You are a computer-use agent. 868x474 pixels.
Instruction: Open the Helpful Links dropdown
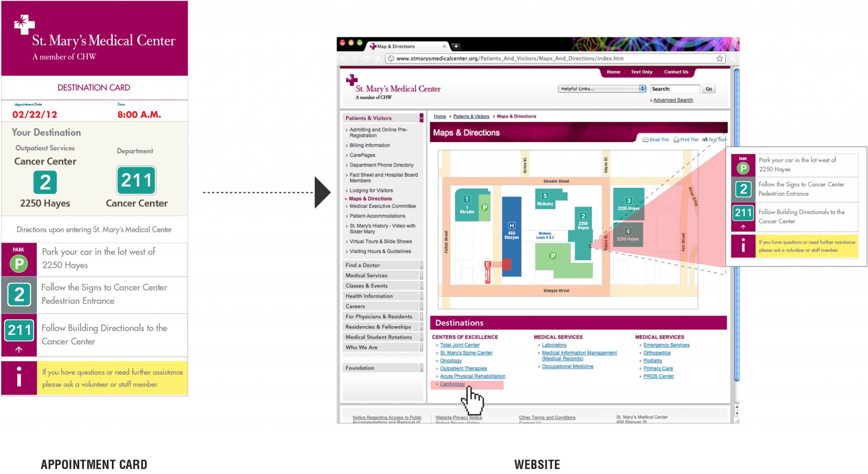[601, 89]
